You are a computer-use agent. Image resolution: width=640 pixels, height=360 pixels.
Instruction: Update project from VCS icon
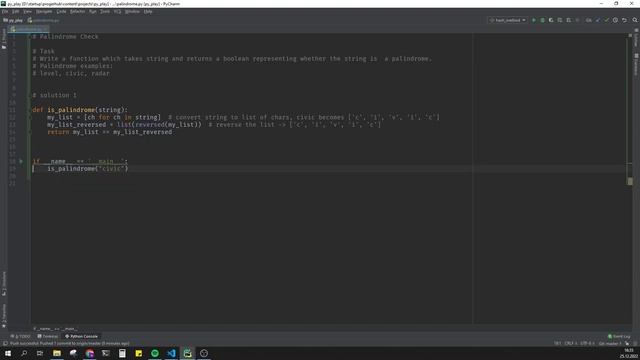[598, 20]
